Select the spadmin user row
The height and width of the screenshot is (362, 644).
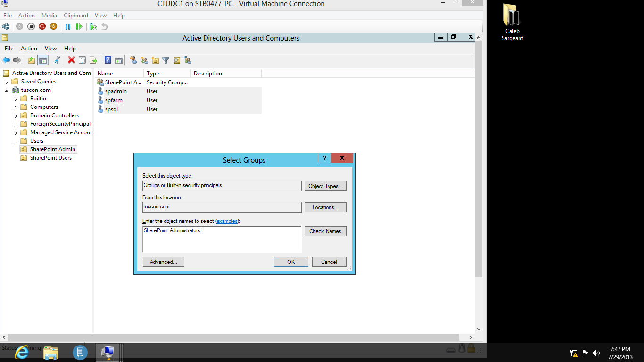[x=179, y=91]
